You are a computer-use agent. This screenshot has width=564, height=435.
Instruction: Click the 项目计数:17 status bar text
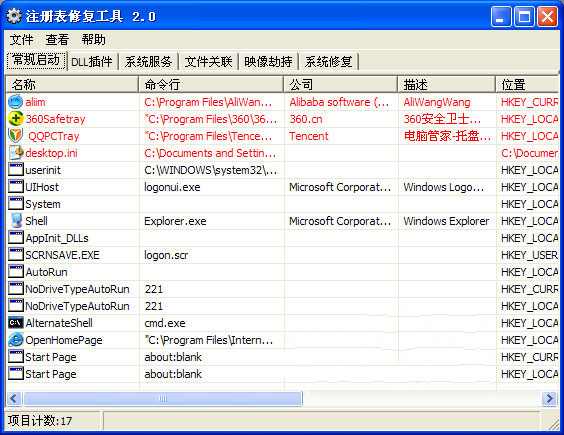[40, 420]
